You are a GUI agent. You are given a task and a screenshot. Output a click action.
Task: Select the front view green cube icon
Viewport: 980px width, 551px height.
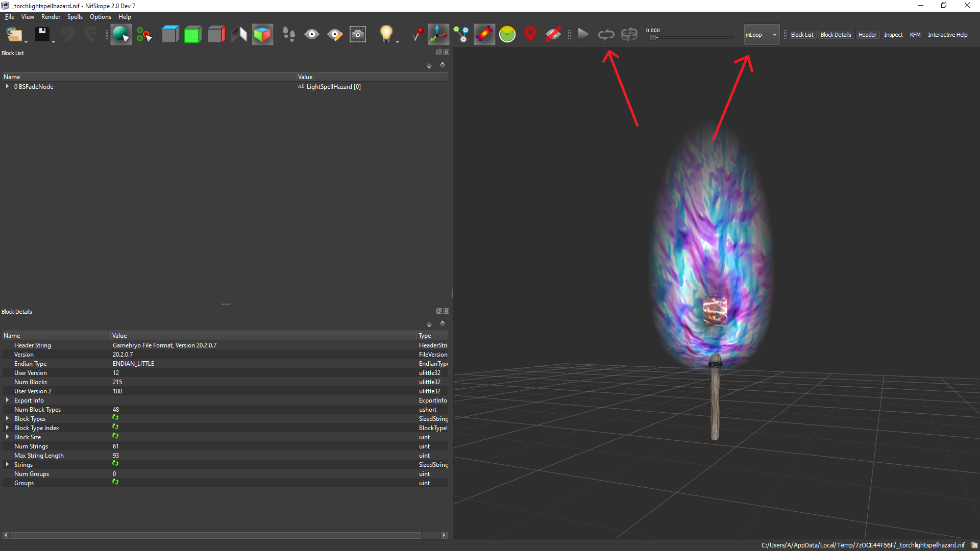tap(192, 35)
